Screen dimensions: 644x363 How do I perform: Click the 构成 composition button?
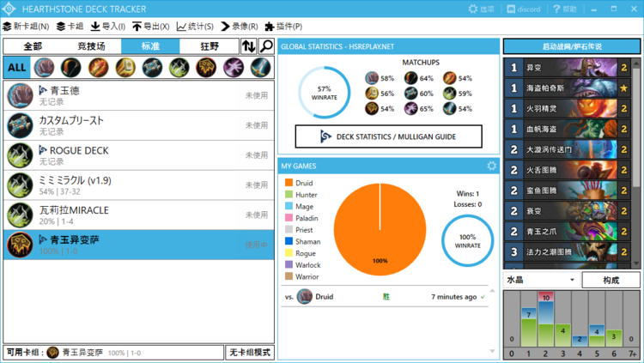coord(611,280)
